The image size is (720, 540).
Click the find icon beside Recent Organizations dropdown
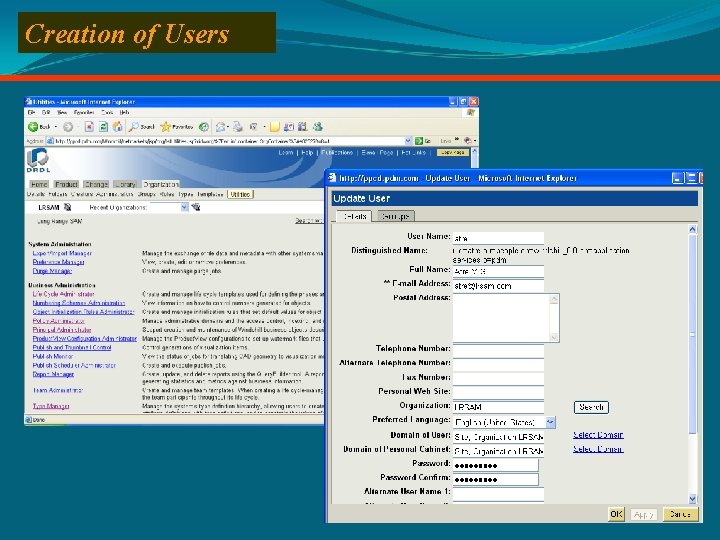click(196, 207)
